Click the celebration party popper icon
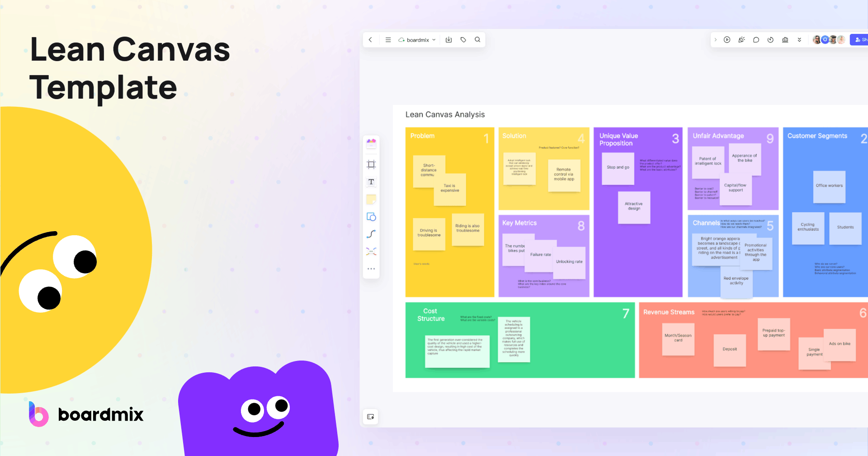This screenshot has height=456, width=868. click(x=741, y=40)
